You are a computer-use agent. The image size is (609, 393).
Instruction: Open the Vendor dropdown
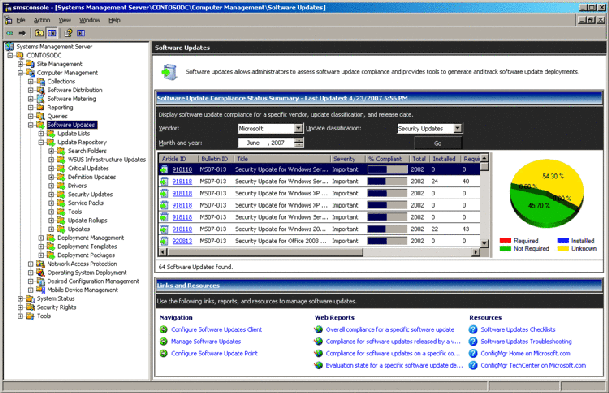(x=298, y=128)
